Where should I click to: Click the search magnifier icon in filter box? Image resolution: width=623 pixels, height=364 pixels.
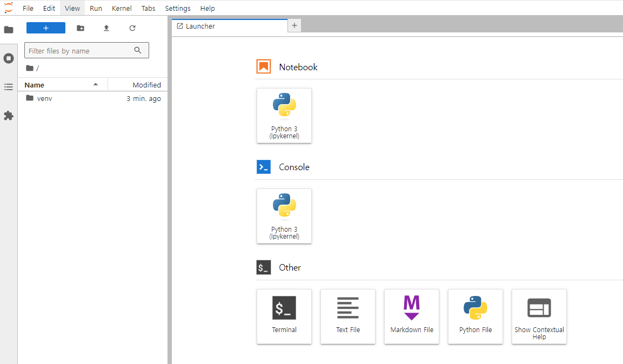click(x=137, y=50)
